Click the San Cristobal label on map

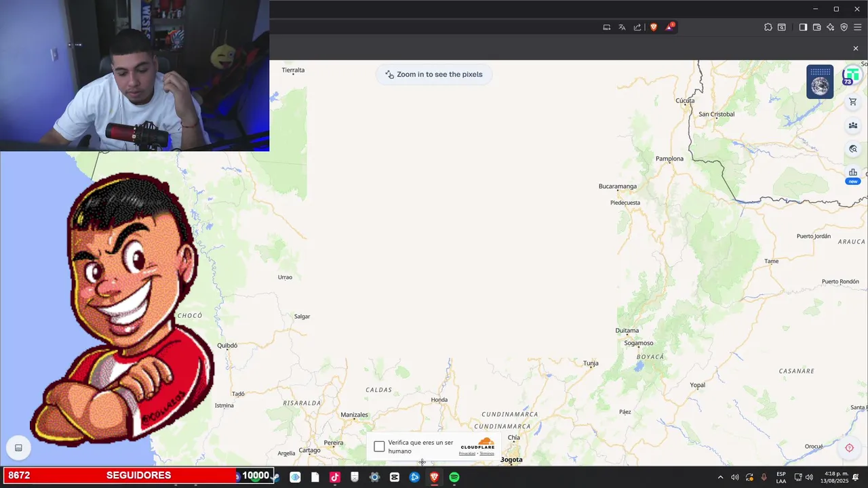pyautogui.click(x=717, y=114)
